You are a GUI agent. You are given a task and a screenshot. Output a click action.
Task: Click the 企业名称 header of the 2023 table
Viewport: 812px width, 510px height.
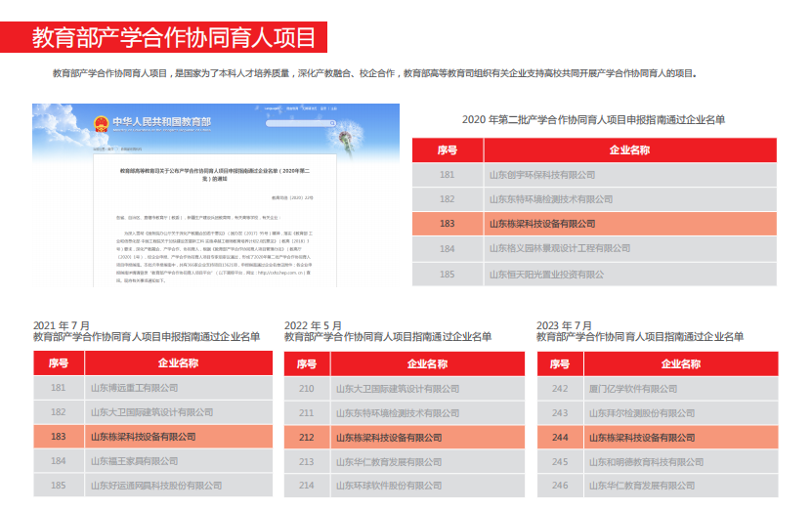pyautogui.click(x=681, y=364)
